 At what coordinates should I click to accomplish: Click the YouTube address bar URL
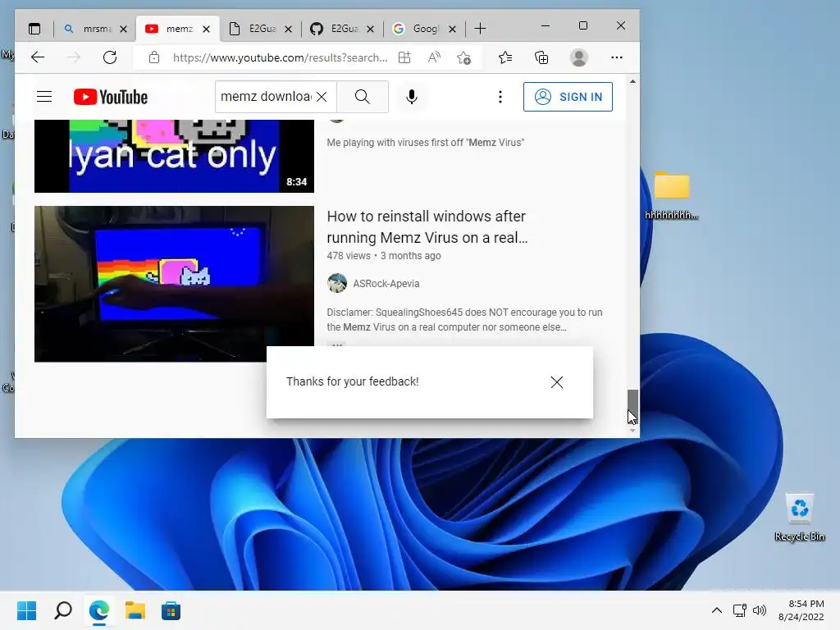[280, 57]
